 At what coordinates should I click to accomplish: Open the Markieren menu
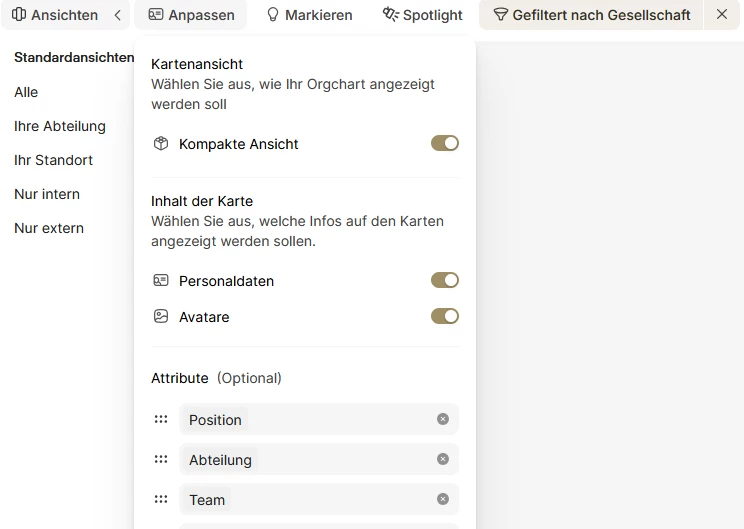click(309, 15)
